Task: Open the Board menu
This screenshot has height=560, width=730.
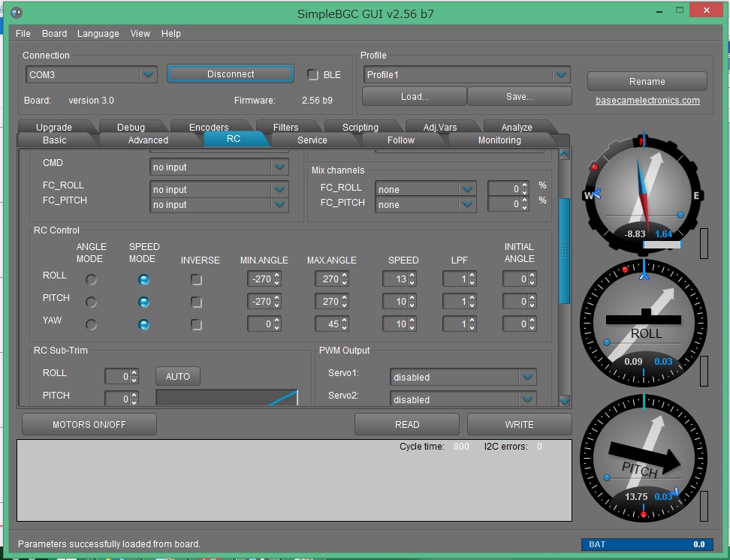Action: [54, 34]
